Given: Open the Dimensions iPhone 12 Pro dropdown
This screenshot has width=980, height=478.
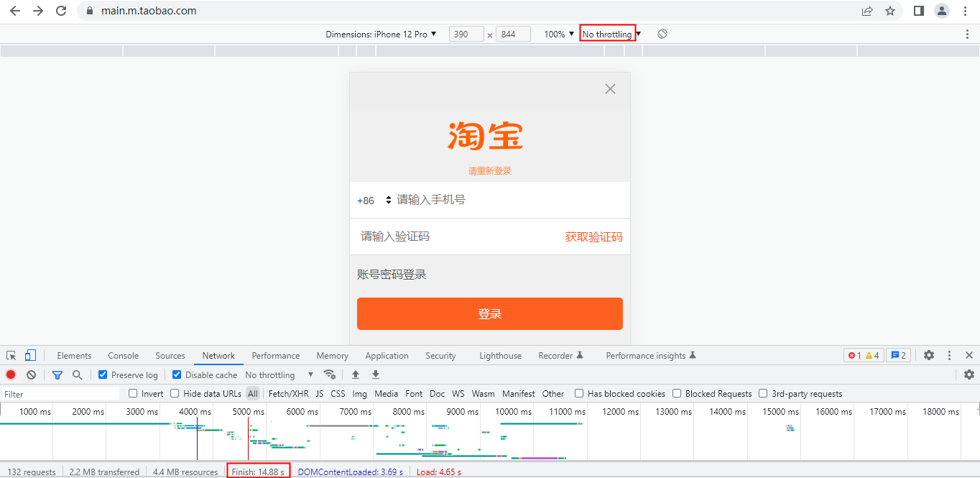Looking at the screenshot, I should click(381, 34).
